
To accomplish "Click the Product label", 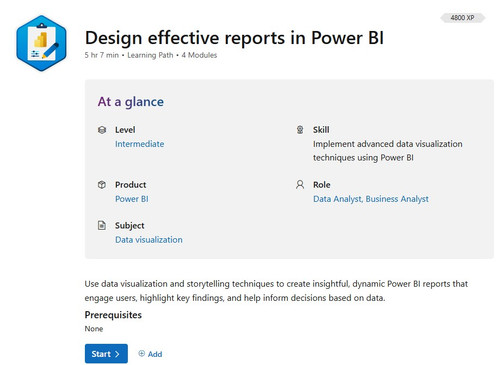I will (x=131, y=185).
